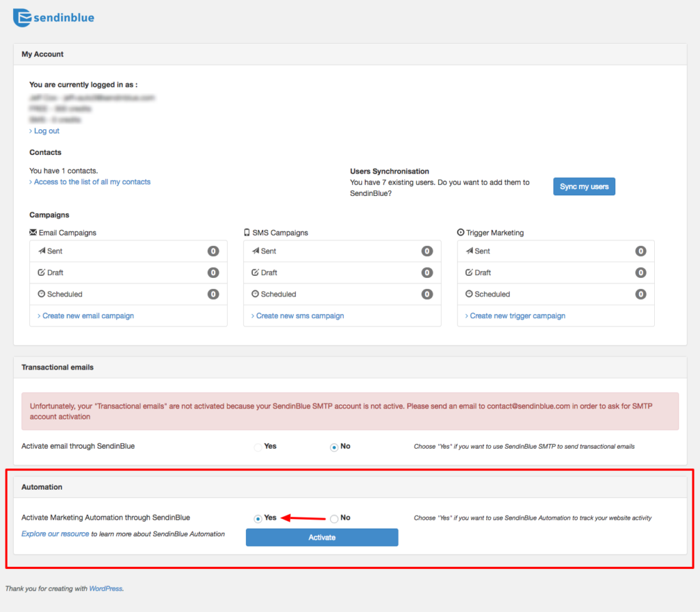Screen dimensions: 700x612
Task: Click the Draft pencil icon under Email Campaigns
Action: [42, 272]
